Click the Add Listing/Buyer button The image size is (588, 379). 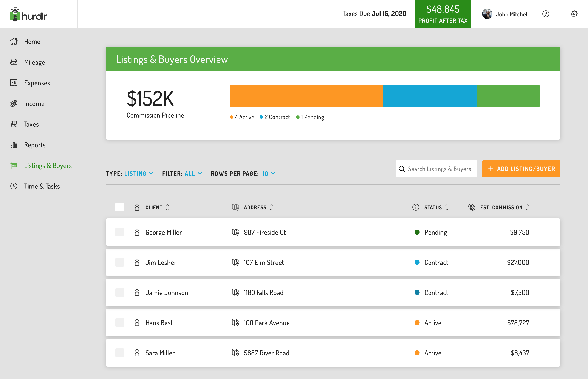click(521, 169)
